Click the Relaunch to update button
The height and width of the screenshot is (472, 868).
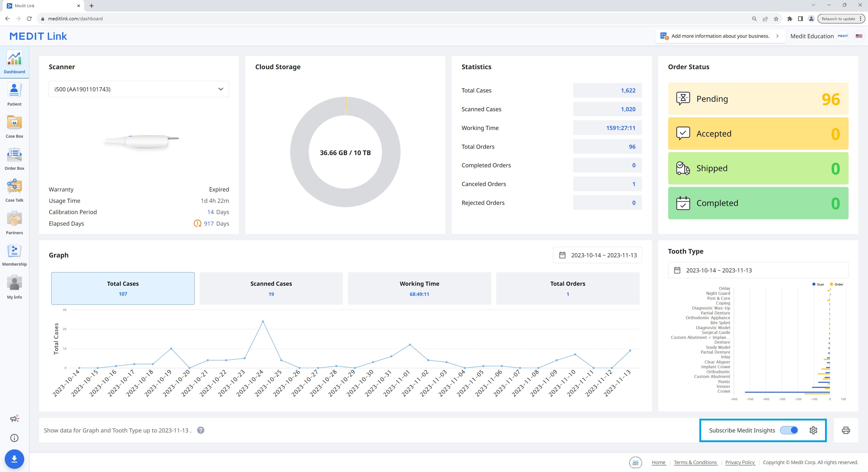pyautogui.click(x=838, y=19)
